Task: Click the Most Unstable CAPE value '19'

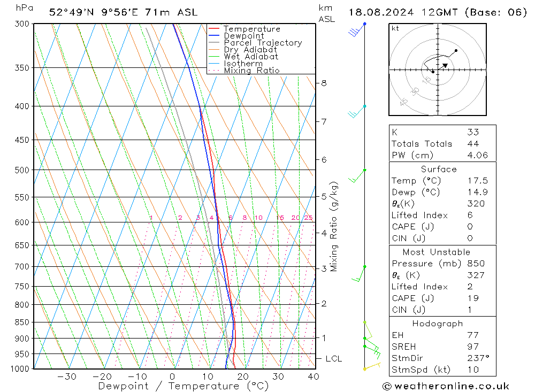Action: coord(473,298)
